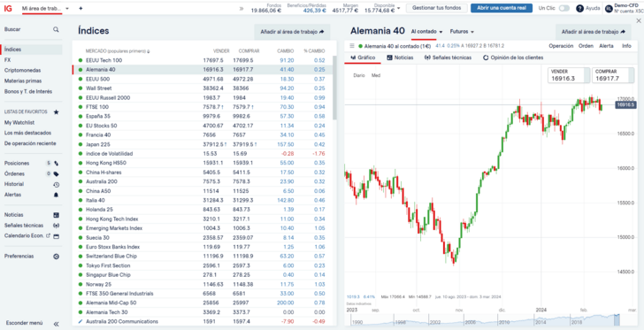Screen dimensions: 644x330
Task: Open the workspace name dropdown arrow
Action: tap(67, 8)
